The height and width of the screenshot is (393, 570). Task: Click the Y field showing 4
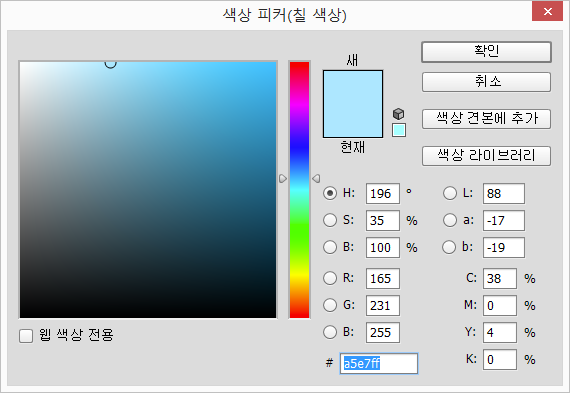500,333
